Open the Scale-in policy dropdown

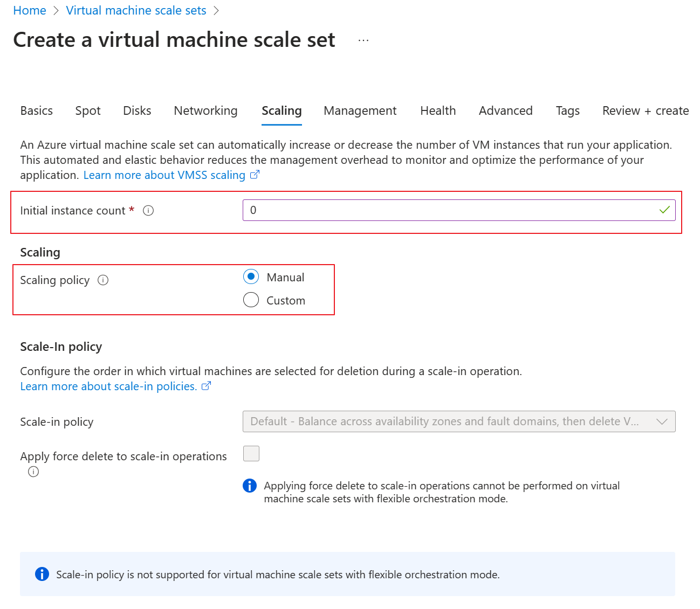click(459, 421)
